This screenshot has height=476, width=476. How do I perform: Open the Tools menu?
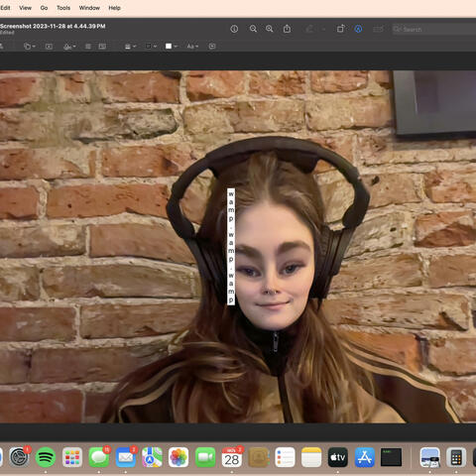point(63,8)
